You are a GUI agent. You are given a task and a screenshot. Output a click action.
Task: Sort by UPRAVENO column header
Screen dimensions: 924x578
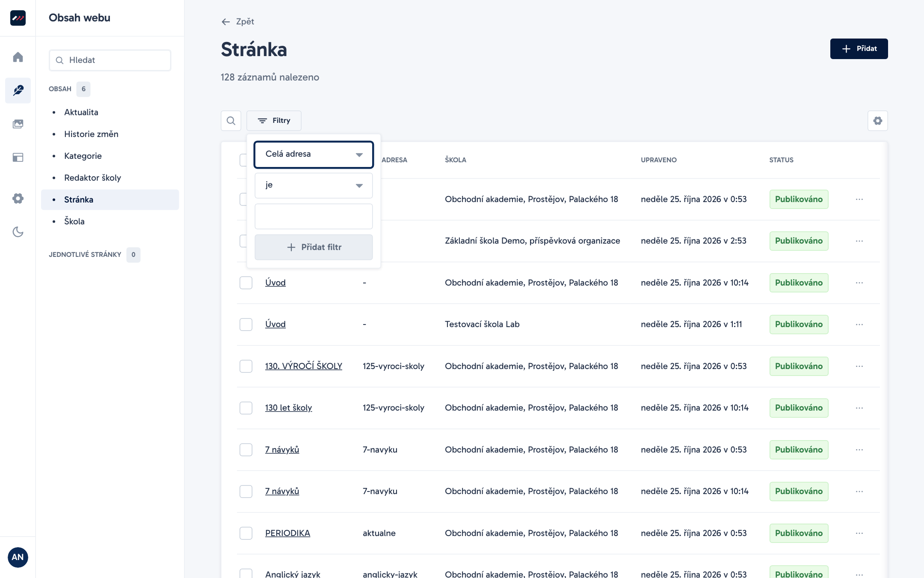coord(659,160)
